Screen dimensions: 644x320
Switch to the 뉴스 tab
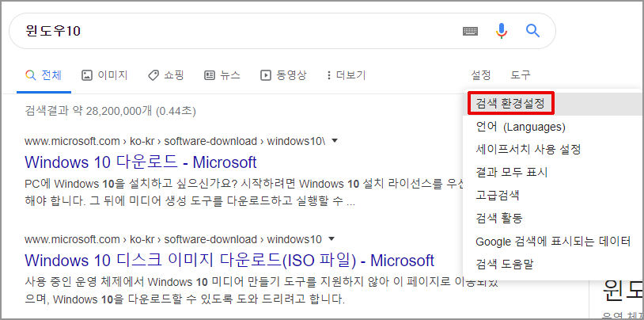222,75
